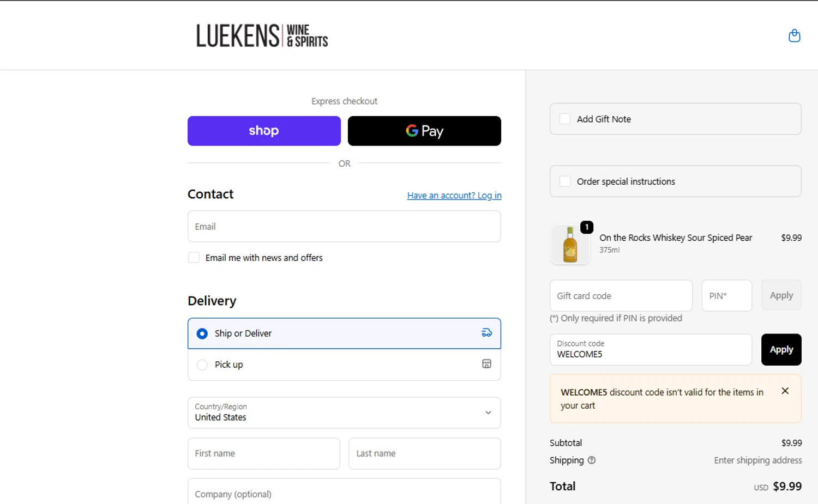Enable Email me with news and offers
Screen dimensions: 818x504
(x=194, y=258)
